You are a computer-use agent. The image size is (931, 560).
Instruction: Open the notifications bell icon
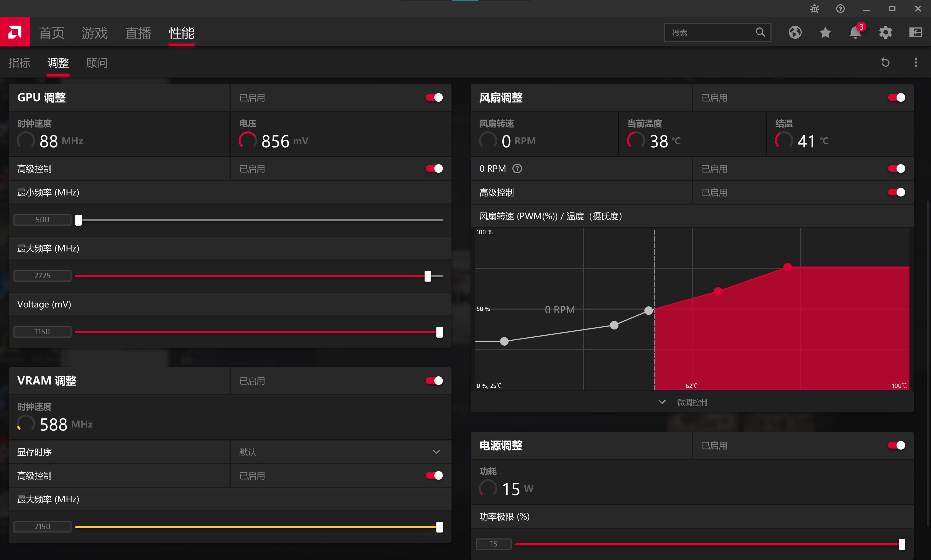[856, 33]
